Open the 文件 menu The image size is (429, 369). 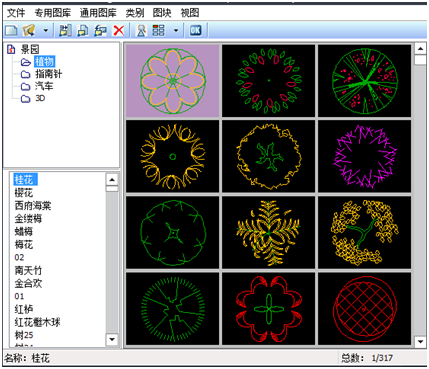point(16,13)
